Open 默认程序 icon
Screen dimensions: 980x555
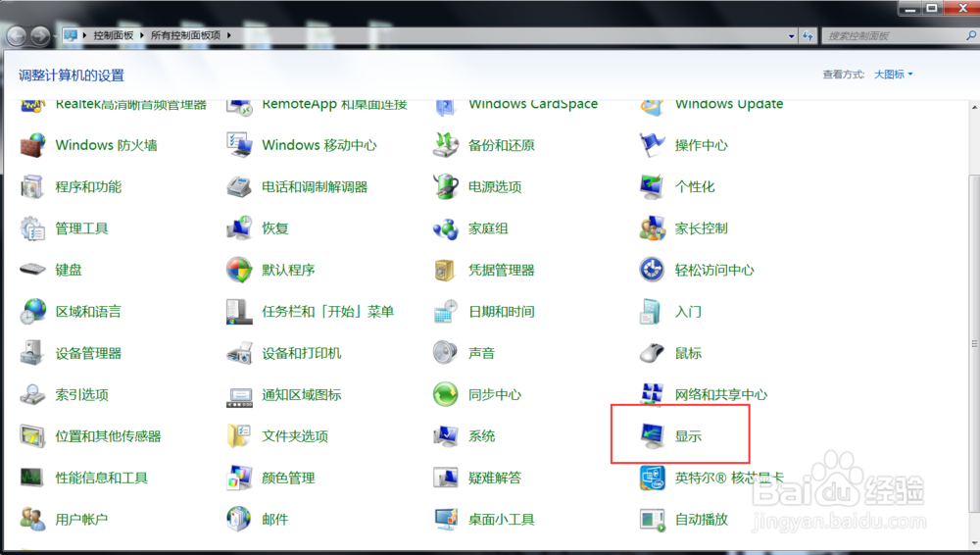(x=239, y=270)
